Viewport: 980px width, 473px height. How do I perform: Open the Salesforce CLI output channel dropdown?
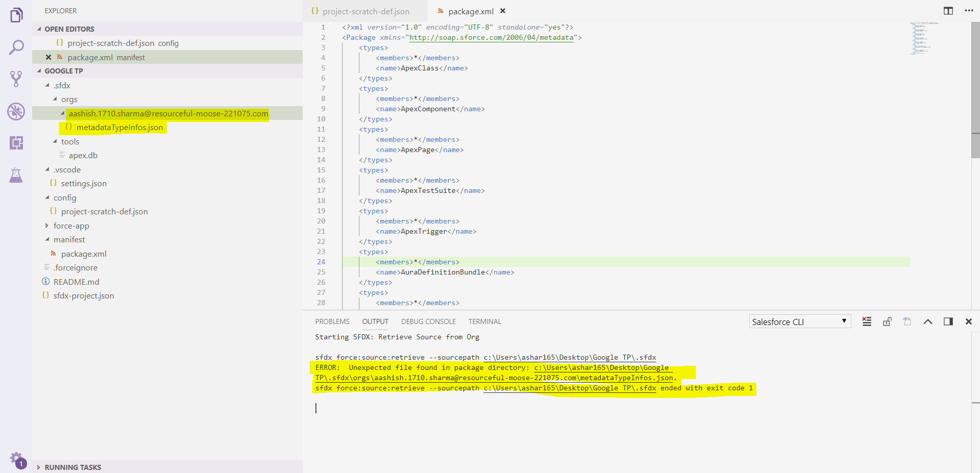pyautogui.click(x=800, y=321)
